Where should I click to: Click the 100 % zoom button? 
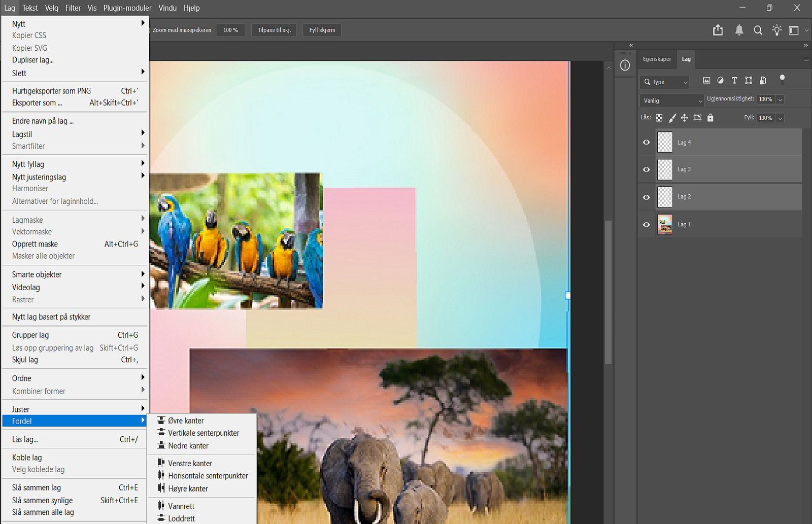click(x=230, y=30)
